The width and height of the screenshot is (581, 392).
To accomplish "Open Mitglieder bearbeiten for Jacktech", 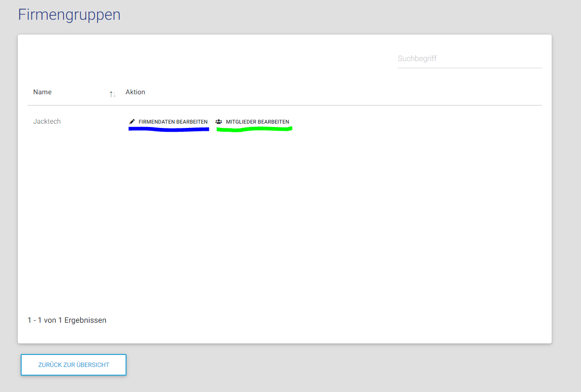I will [x=257, y=122].
